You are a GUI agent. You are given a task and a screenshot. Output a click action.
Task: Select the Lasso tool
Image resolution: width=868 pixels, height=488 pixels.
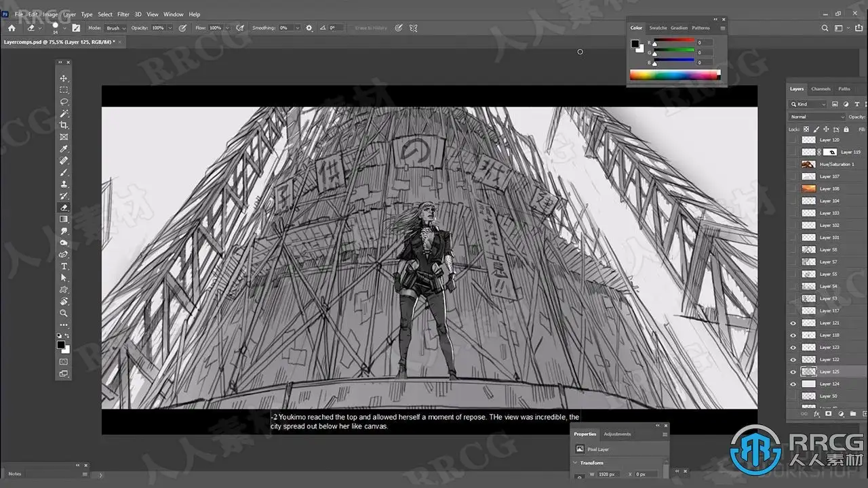coord(64,102)
